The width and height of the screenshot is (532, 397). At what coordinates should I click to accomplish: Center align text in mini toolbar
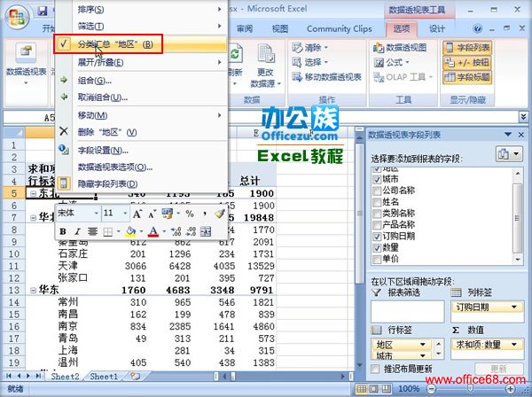92,231
